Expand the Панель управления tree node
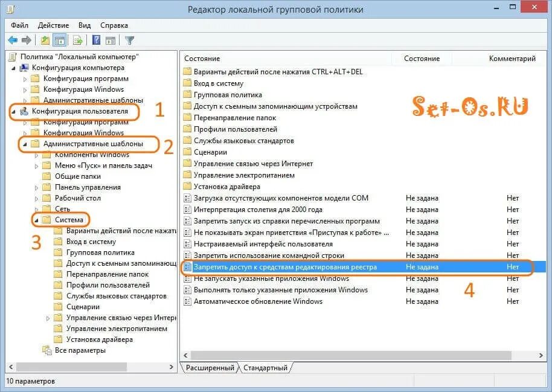Image resolution: width=552 pixels, height=392 pixels. [x=37, y=188]
